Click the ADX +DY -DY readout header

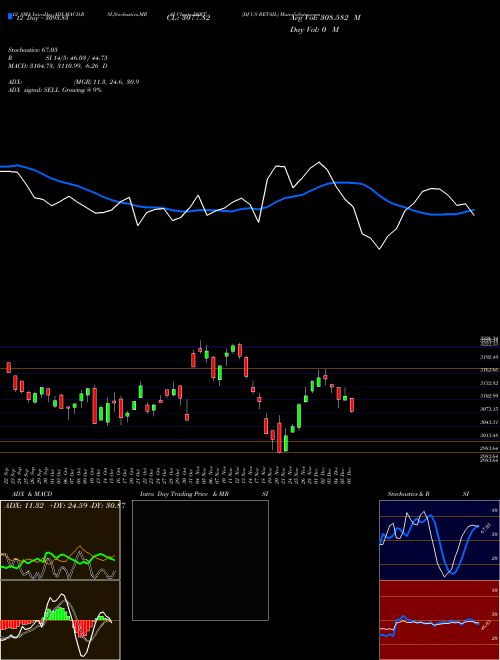[x=64, y=506]
